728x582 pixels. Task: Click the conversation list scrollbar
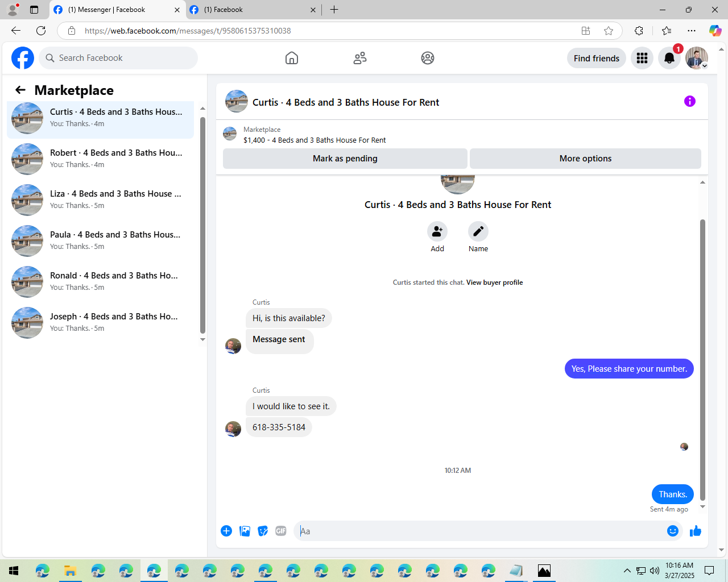click(x=202, y=225)
